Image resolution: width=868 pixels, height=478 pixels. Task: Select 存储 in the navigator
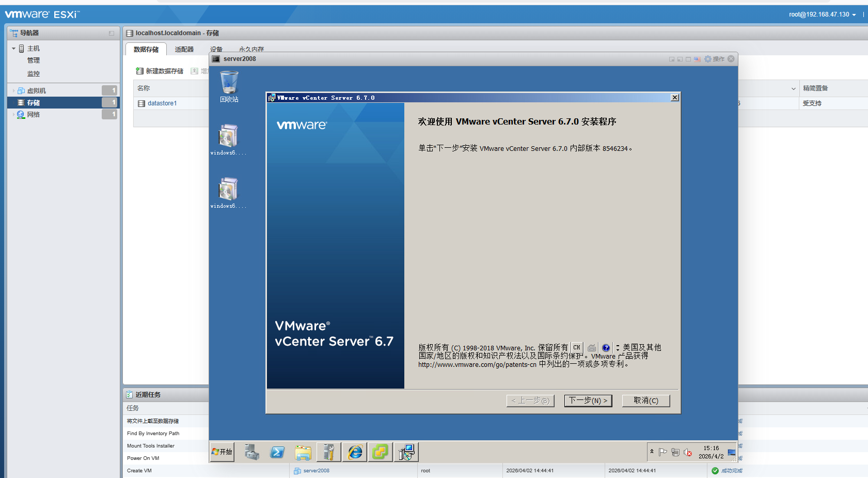64,102
